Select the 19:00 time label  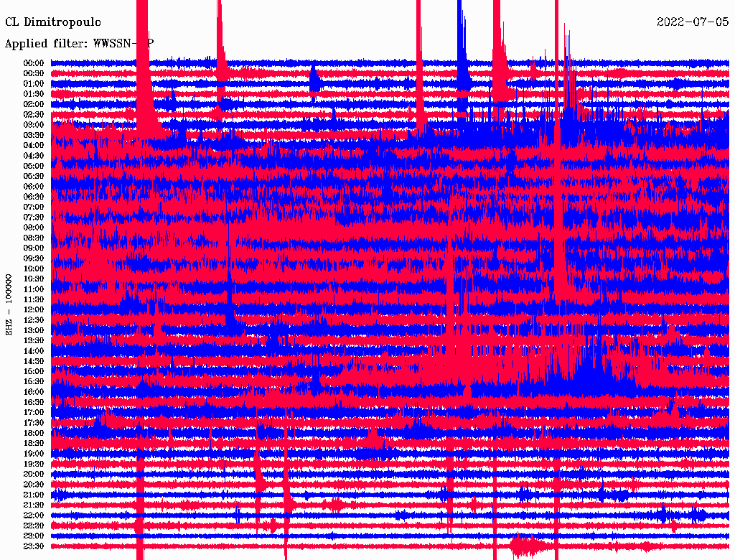(x=34, y=454)
